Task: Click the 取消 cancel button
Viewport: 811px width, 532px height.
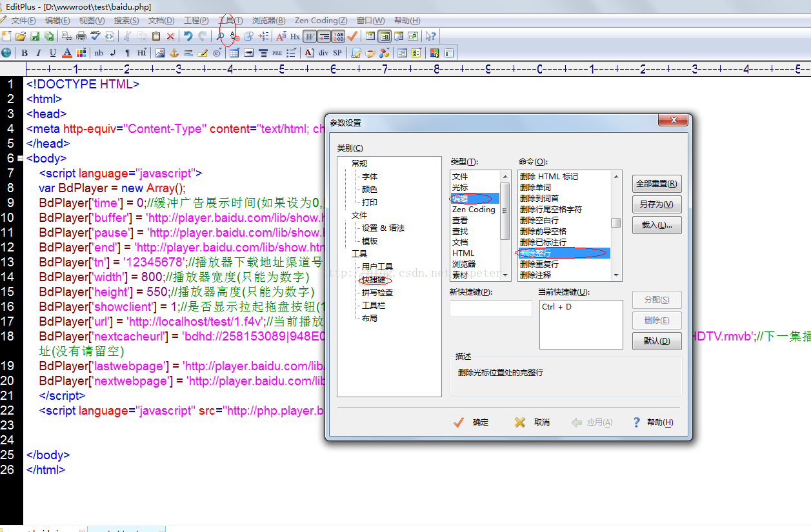Action: click(532, 422)
